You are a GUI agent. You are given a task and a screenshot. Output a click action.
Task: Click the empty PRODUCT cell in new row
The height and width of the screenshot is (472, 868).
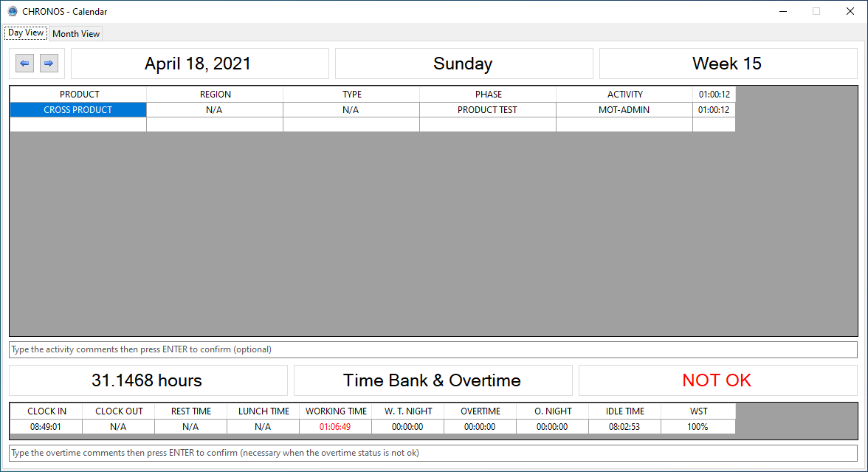click(x=78, y=125)
